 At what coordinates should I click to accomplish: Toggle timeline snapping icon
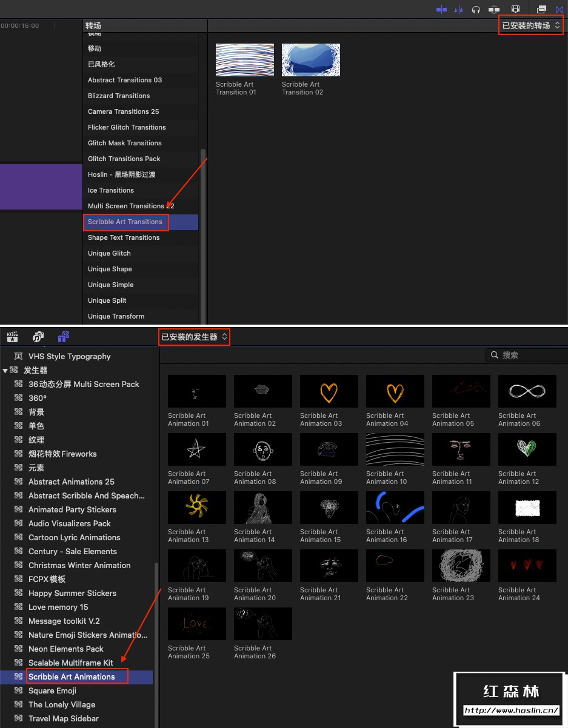495,9
